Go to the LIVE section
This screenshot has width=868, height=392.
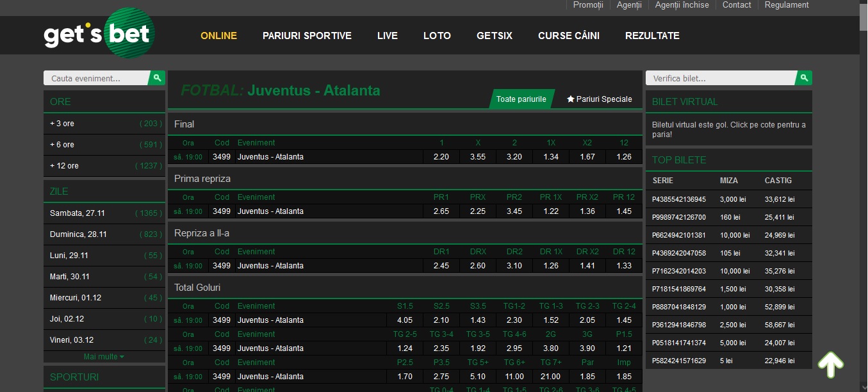(x=388, y=36)
